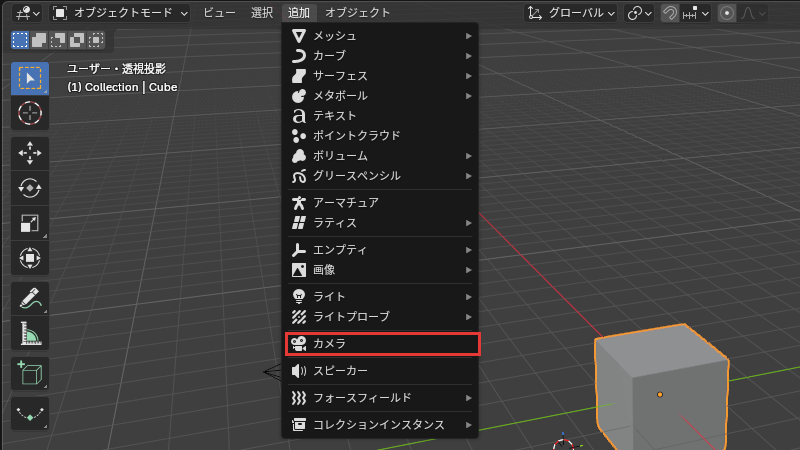
Task: Select the Move tool
Action: coord(30,153)
